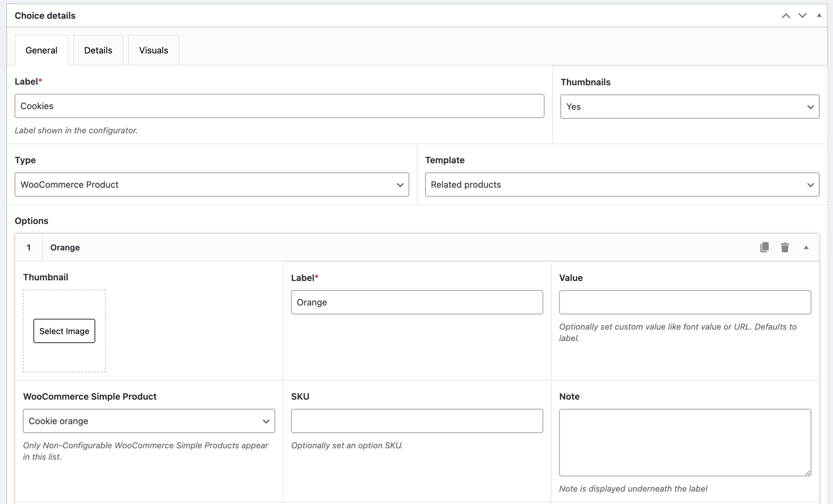Open the Cookie orange product dropdown

point(149,421)
